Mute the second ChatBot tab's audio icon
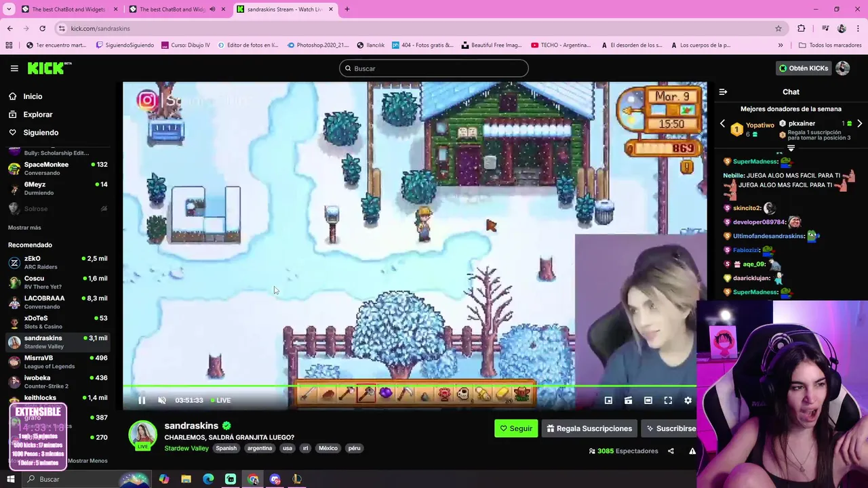 (x=212, y=9)
